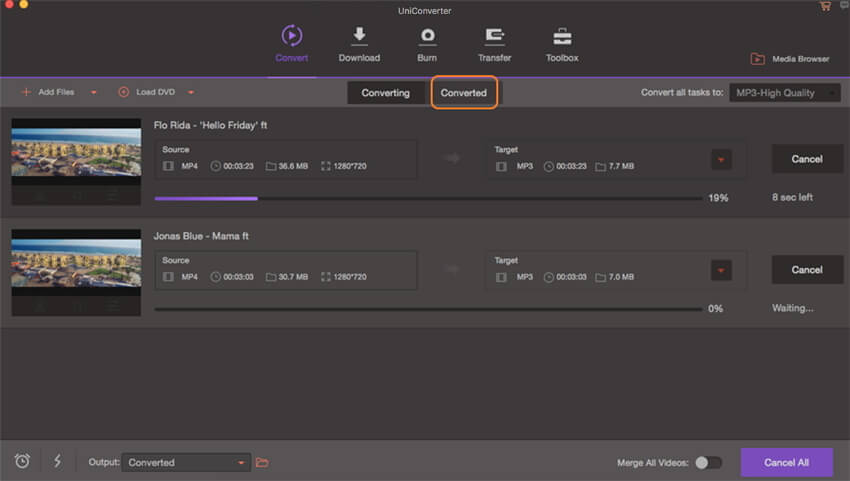Cancel the Flo Rida conversion

(x=807, y=159)
